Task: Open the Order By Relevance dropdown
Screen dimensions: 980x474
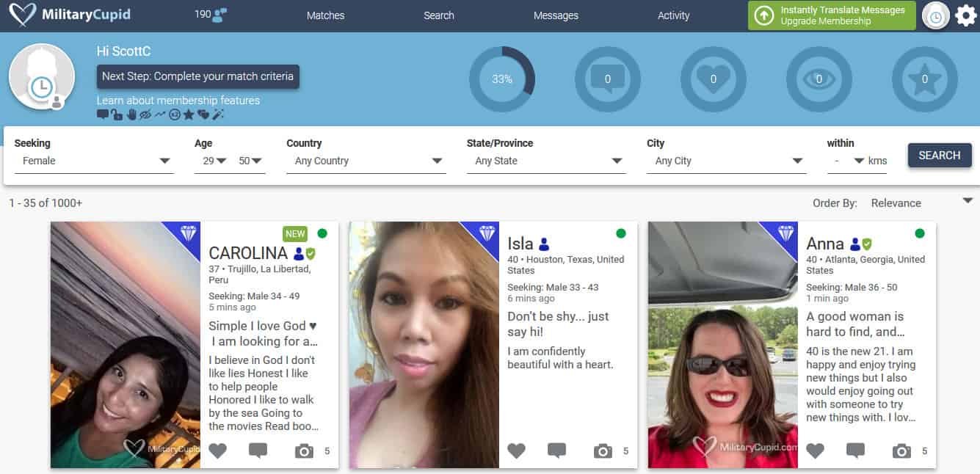Action: pyautogui.click(x=921, y=203)
